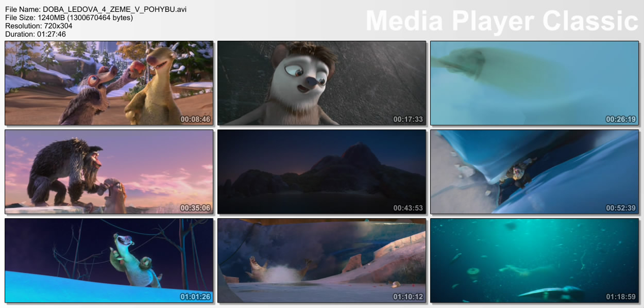Click the File Size 1240MB line
Image resolution: width=644 pixels, height=308 pixels.
click(69, 18)
